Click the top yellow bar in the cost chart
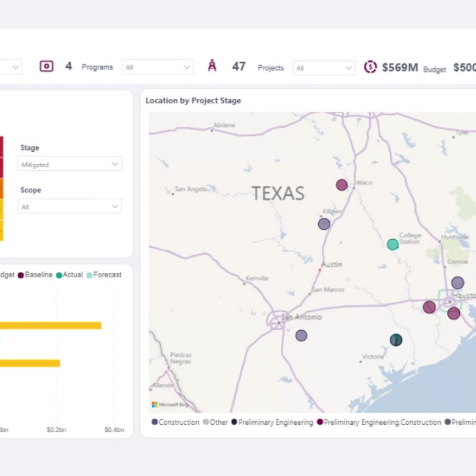The width and height of the screenshot is (476, 476). point(51,325)
